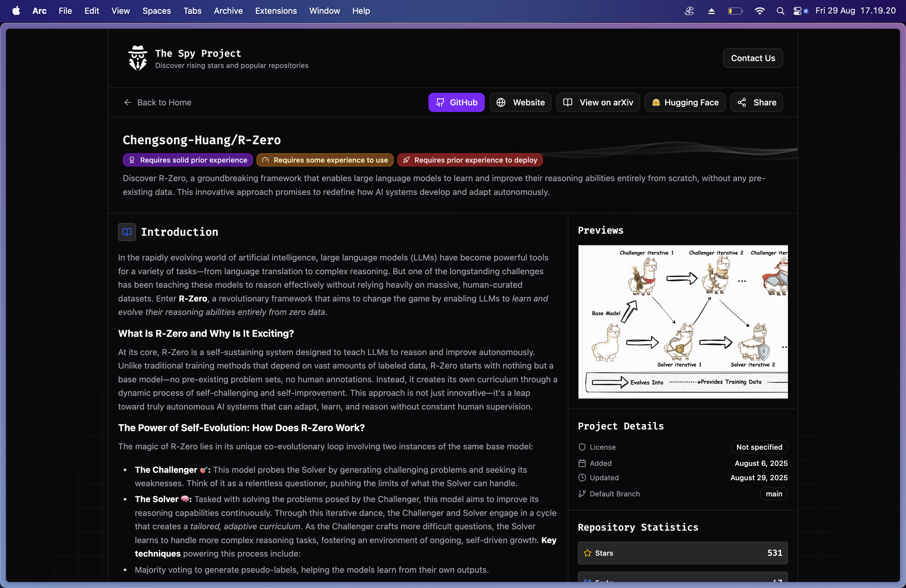
Task: Click the eject icon in menu bar
Action: [711, 11]
